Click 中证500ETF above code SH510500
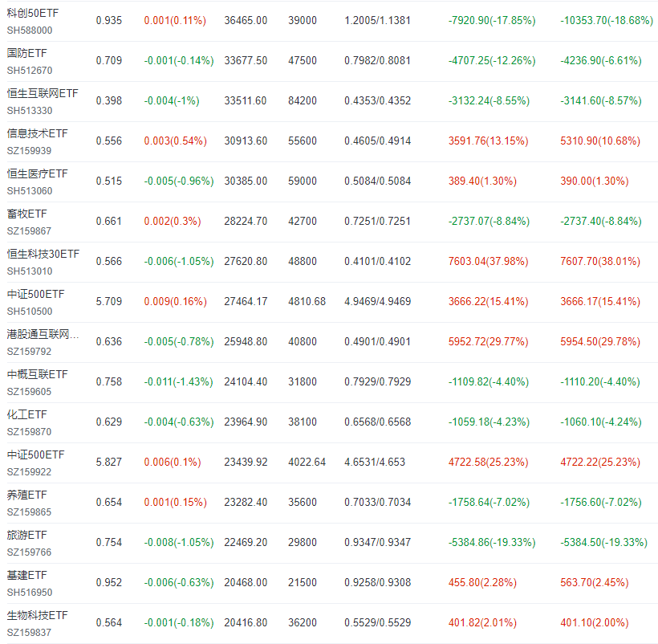The height and width of the screenshot is (644, 658). coord(35,294)
